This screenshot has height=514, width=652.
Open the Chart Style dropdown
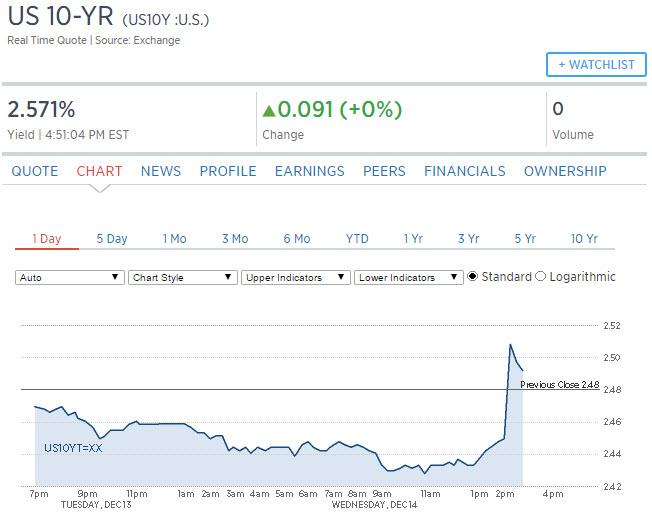click(x=183, y=277)
